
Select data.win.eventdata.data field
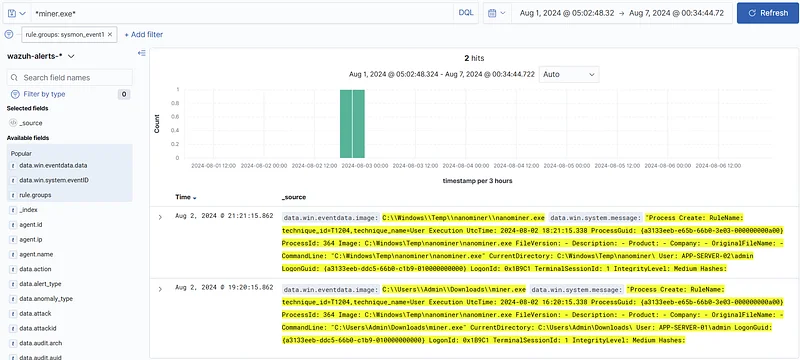pos(53,166)
